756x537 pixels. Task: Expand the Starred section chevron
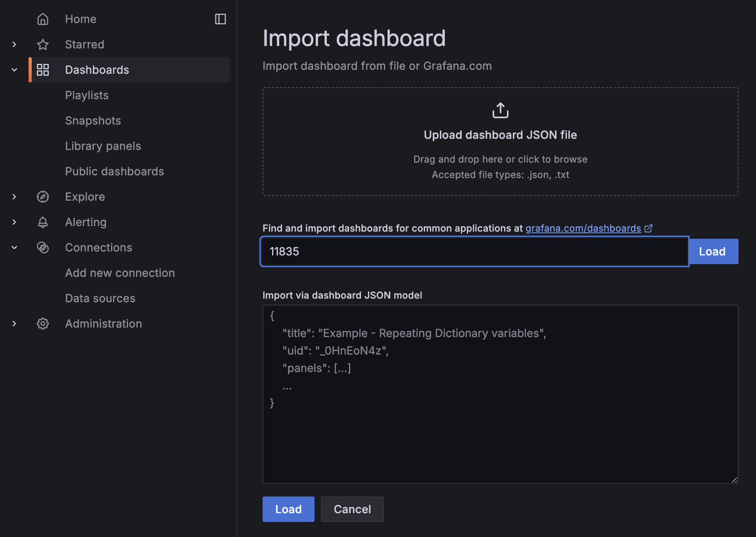coord(14,44)
